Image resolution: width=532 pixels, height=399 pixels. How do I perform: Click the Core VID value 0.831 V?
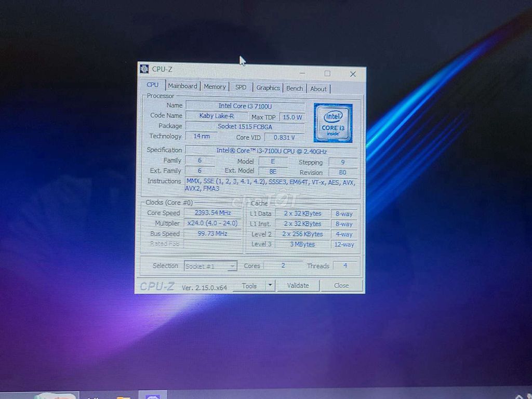point(284,137)
